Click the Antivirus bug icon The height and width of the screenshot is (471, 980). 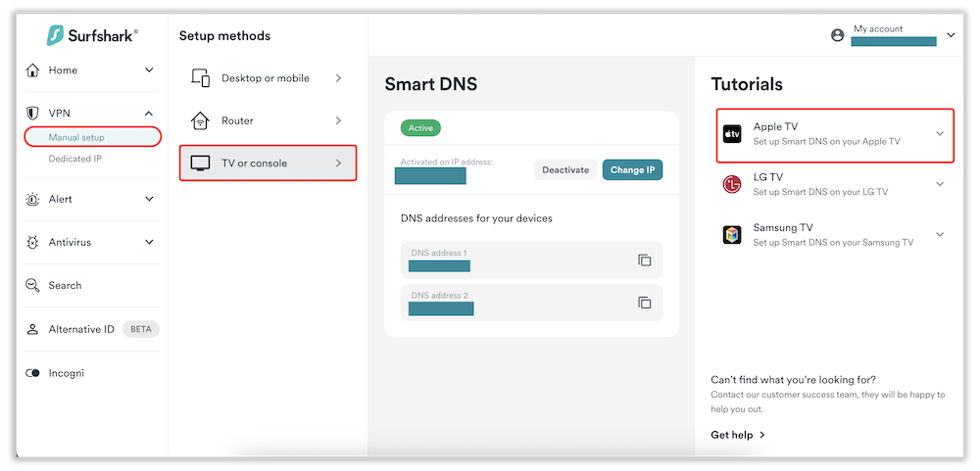[32, 243]
